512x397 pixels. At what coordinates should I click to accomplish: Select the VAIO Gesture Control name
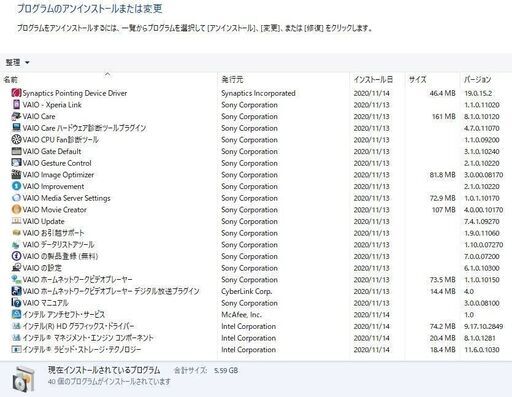57,163
